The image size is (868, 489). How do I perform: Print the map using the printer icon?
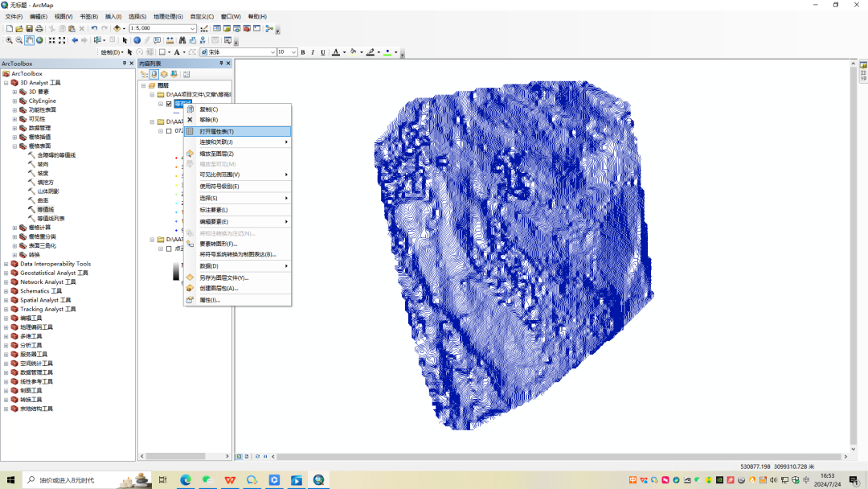tap(39, 28)
